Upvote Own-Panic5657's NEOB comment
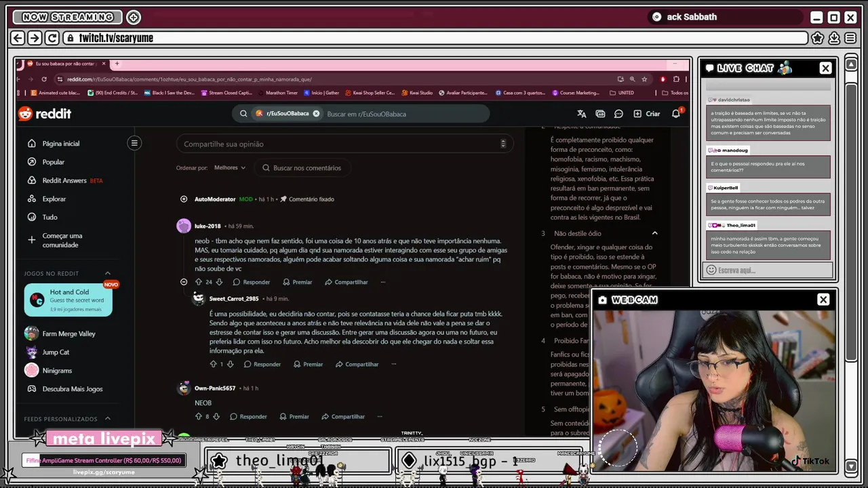This screenshot has height=488, width=868. click(x=199, y=416)
